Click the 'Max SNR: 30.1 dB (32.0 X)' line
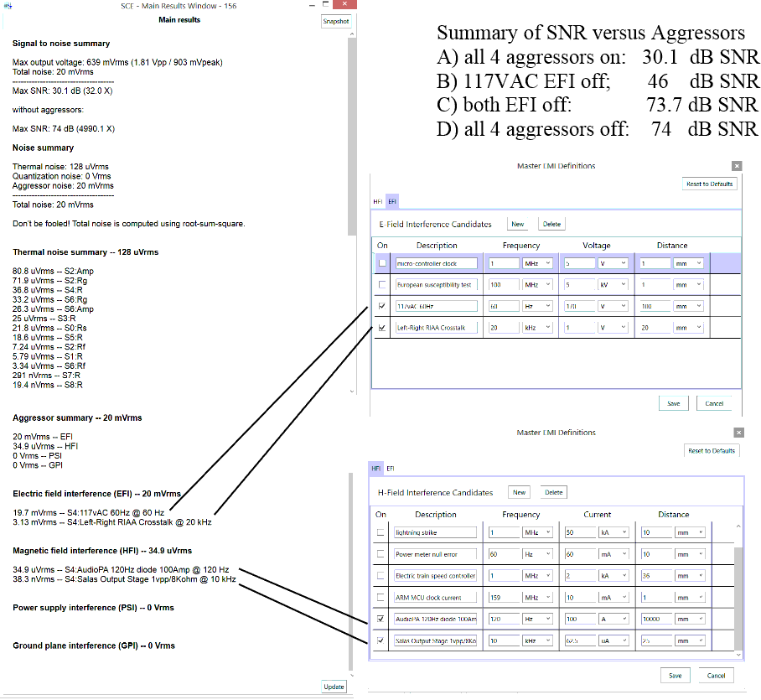Screen dimensions: 761x700 (62, 91)
